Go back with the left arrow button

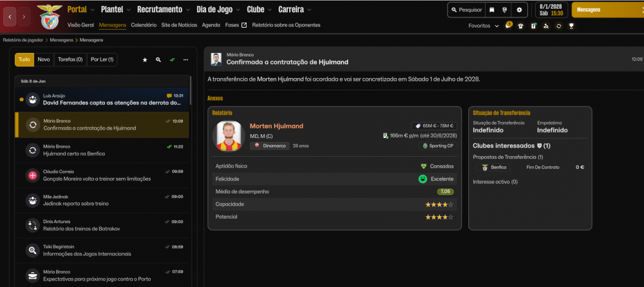coord(10,17)
